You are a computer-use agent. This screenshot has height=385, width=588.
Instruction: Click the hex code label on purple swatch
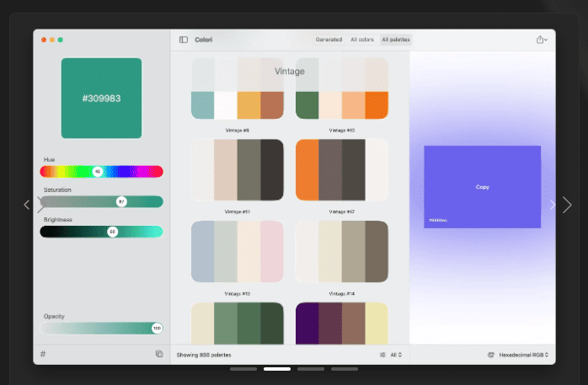click(x=437, y=220)
